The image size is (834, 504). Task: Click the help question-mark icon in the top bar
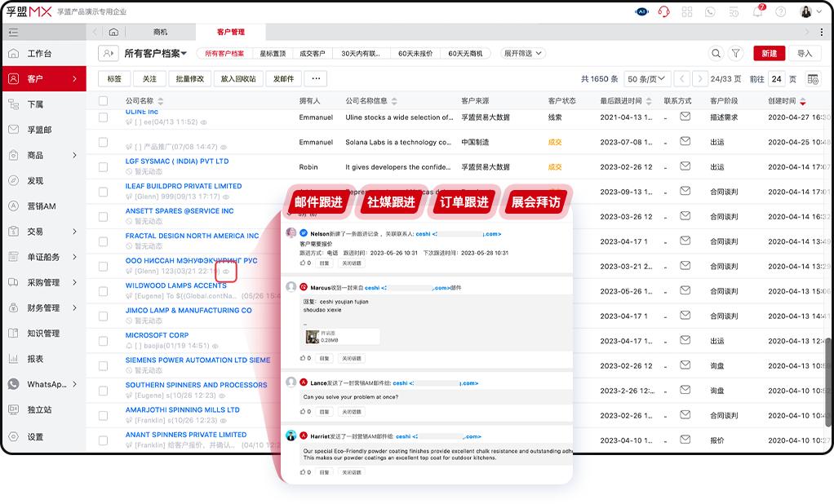pyautogui.click(x=780, y=11)
